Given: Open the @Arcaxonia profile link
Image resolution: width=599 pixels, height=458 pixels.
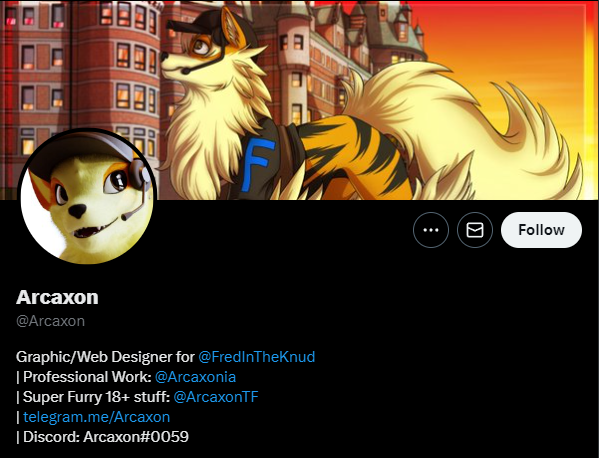Looking at the screenshot, I should (195, 377).
